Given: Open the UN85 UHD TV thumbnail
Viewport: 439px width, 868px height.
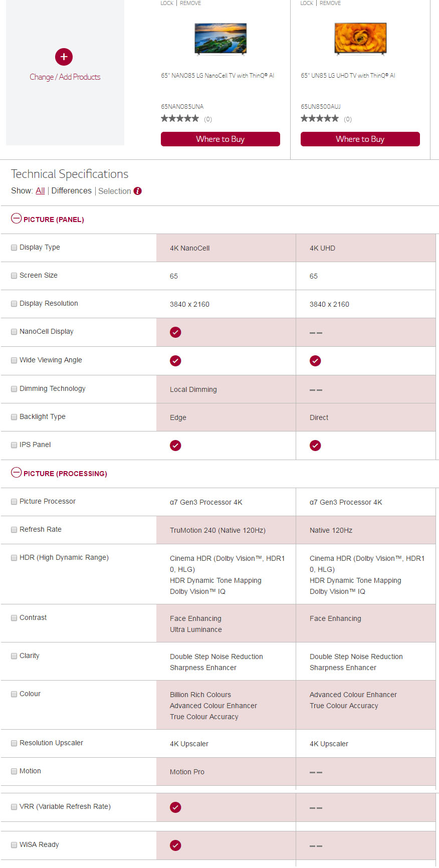Looking at the screenshot, I should (x=360, y=39).
